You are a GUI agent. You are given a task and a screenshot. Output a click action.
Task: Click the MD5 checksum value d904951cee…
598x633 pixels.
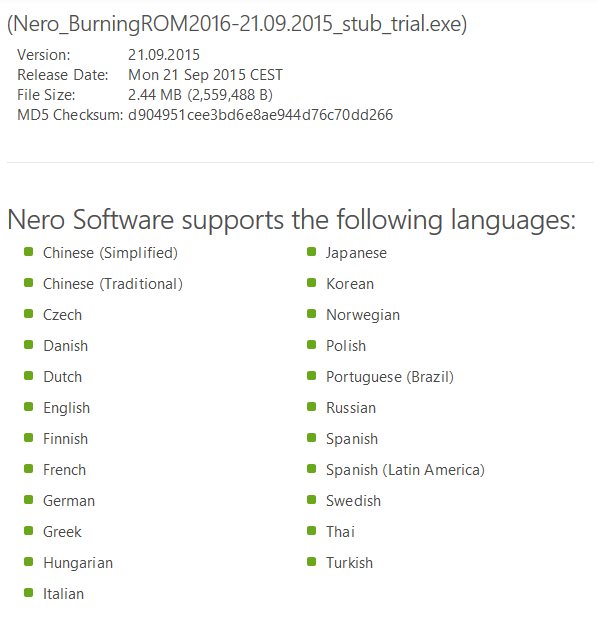coord(260,115)
